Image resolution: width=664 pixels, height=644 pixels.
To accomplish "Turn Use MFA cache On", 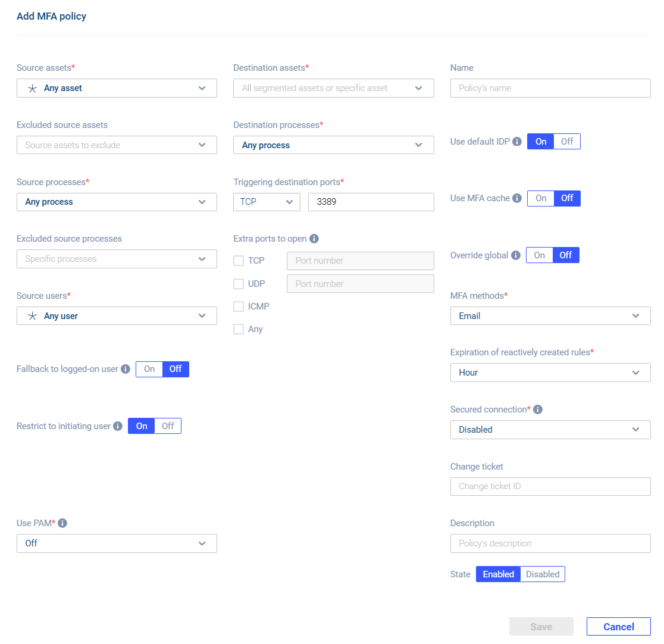I will point(541,198).
